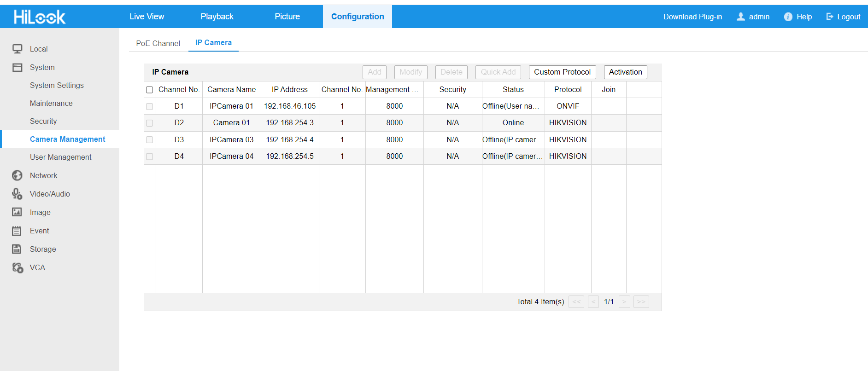Select the checkbox for channel D3
The height and width of the screenshot is (371, 868).
click(x=149, y=139)
